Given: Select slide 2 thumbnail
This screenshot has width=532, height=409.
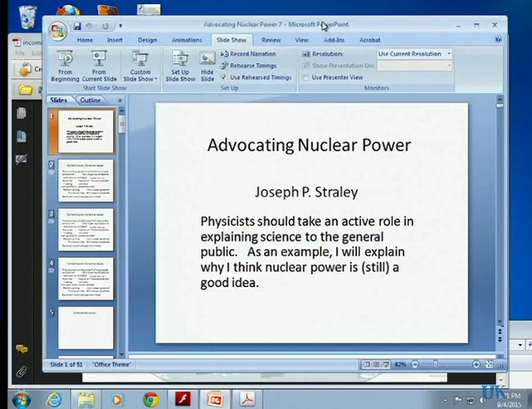Looking at the screenshot, I should (86, 180).
